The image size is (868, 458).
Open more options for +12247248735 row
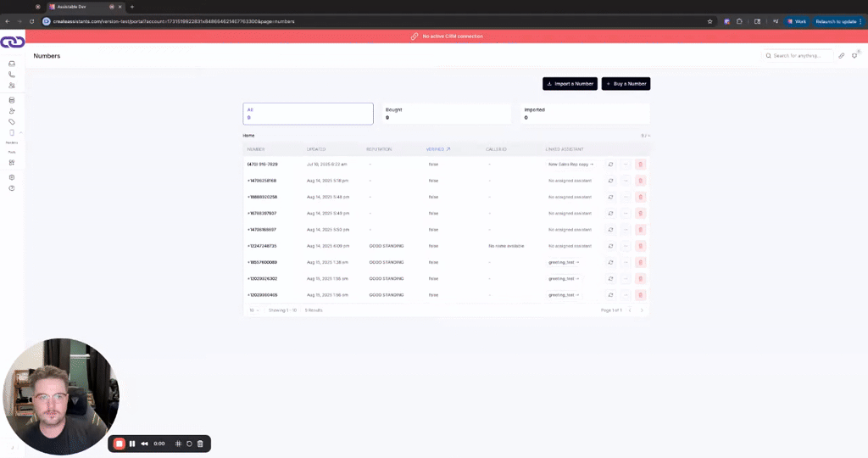coord(626,246)
